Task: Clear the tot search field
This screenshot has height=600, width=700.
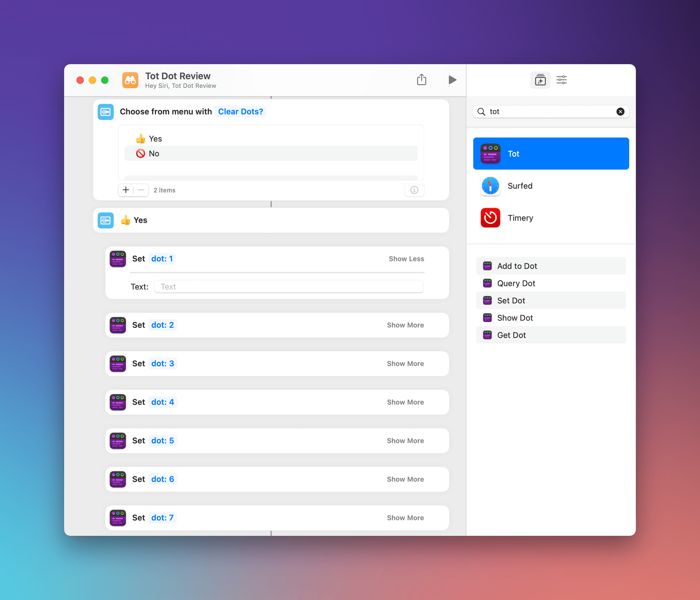Action: click(620, 111)
